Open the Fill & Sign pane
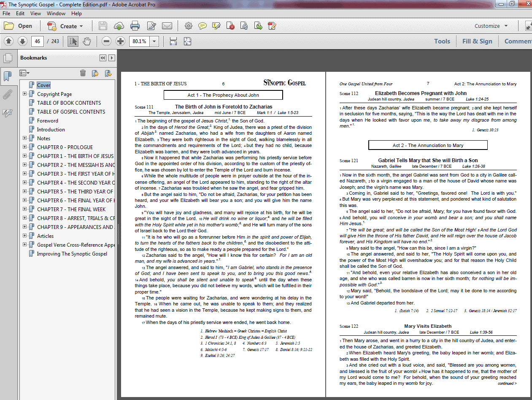Screen dimensions: 532x400 [477, 41]
